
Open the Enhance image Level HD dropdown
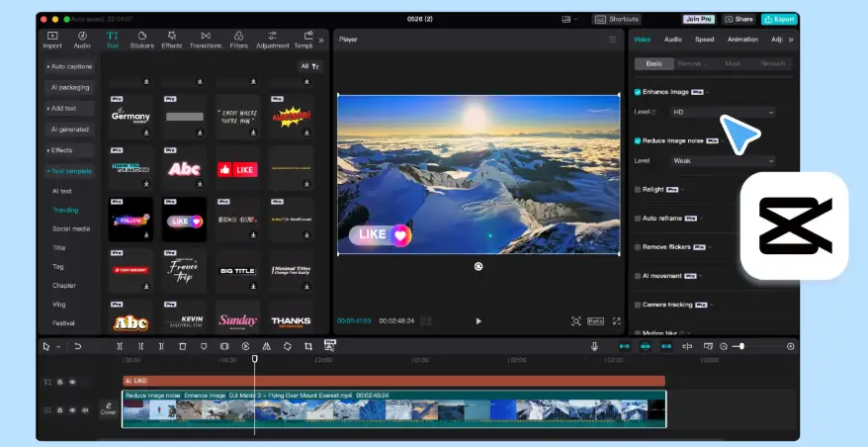click(723, 112)
